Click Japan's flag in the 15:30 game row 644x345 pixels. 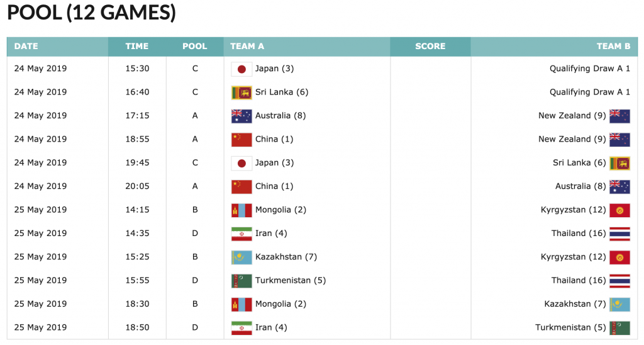(241, 69)
